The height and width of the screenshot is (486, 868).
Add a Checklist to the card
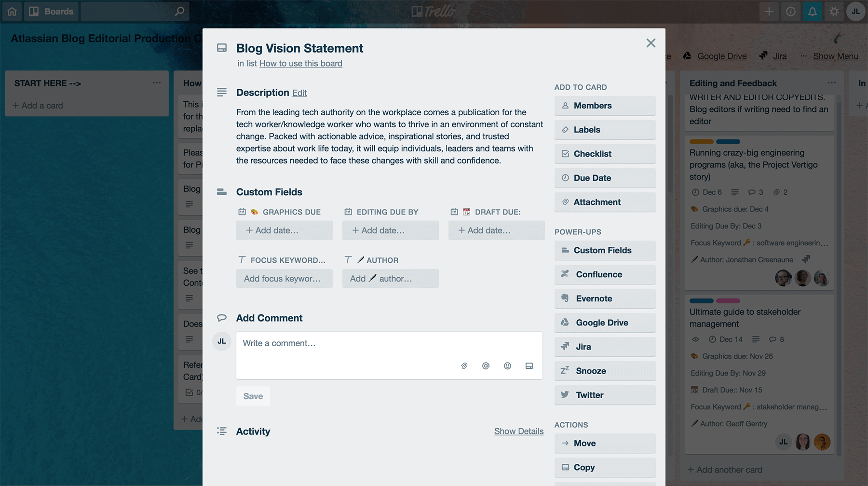[605, 154]
